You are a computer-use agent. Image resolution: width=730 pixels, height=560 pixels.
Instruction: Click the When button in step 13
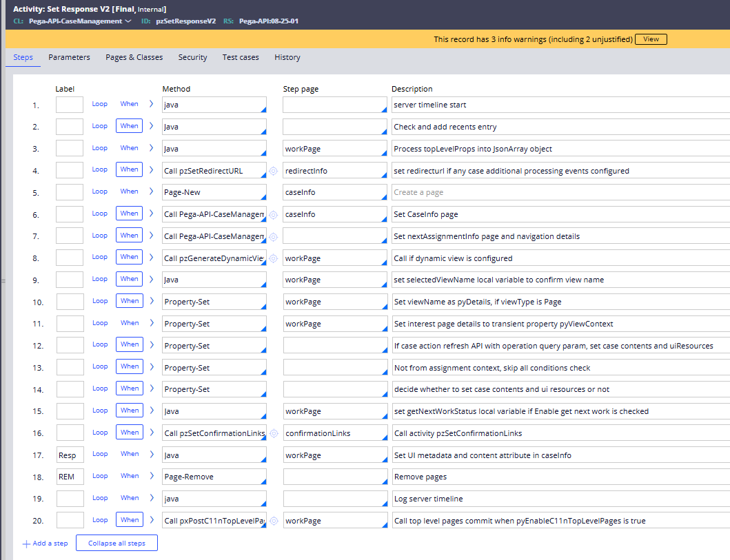tap(130, 366)
